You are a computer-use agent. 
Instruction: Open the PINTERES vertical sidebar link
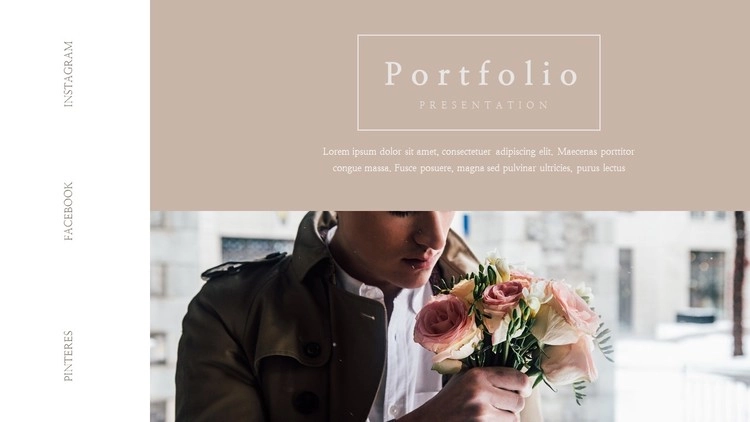[68, 355]
